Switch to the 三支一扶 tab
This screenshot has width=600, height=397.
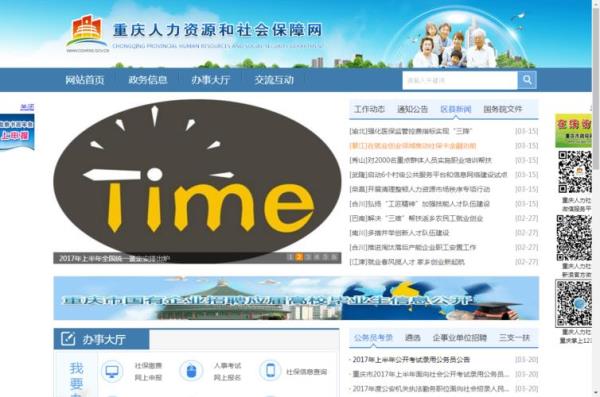point(514,338)
